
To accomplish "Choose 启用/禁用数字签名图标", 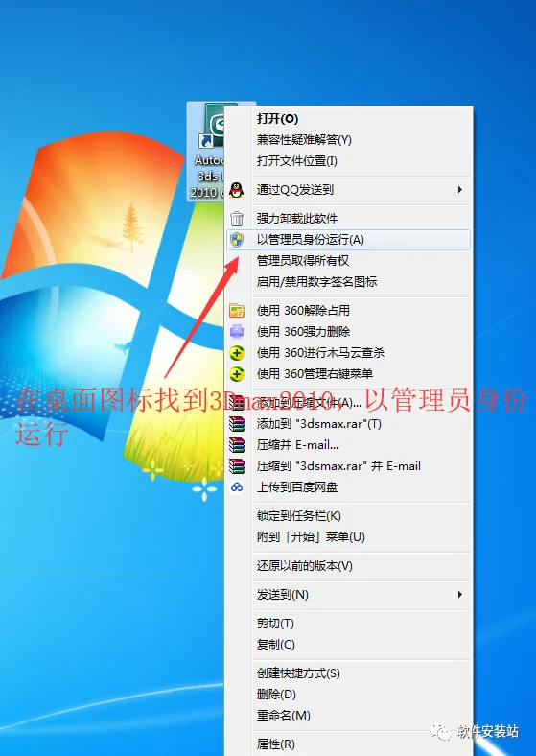I will (x=348, y=282).
